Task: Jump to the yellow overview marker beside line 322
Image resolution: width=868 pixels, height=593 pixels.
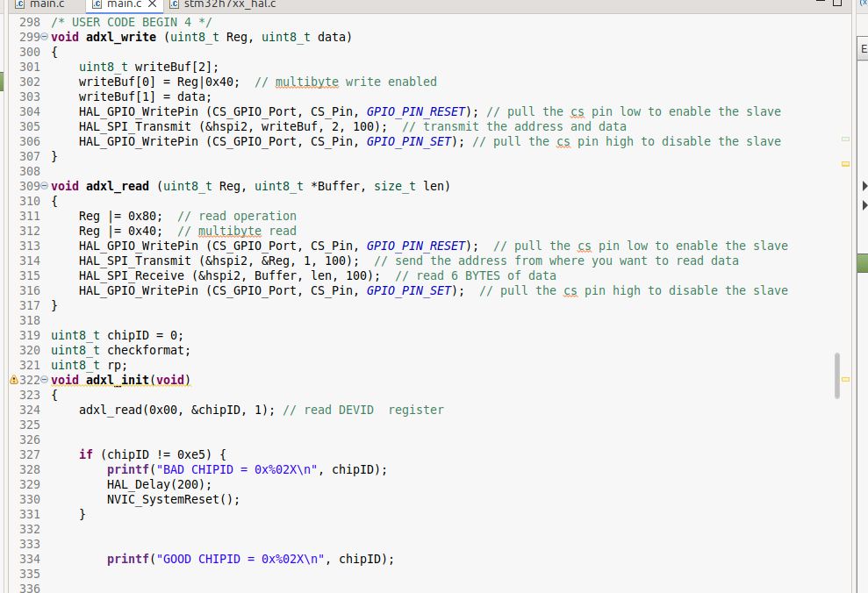Action: (x=845, y=380)
